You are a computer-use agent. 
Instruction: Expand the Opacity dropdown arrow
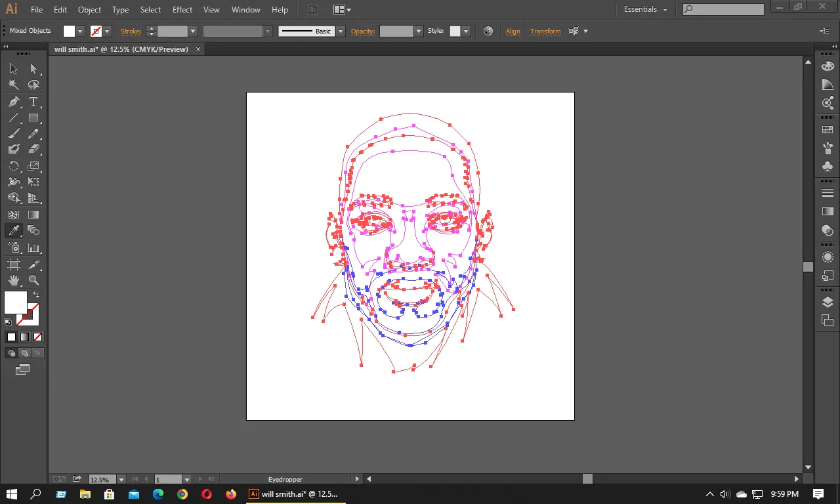tap(419, 31)
